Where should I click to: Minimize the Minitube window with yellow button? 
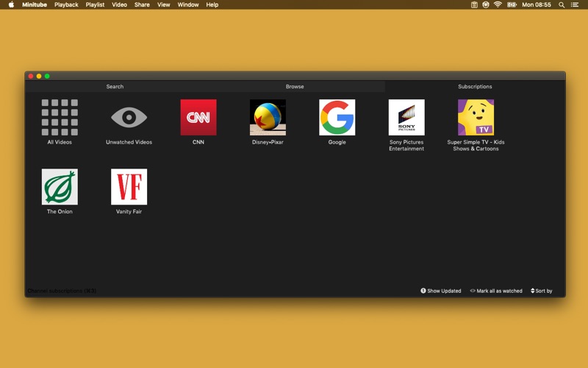(x=39, y=77)
